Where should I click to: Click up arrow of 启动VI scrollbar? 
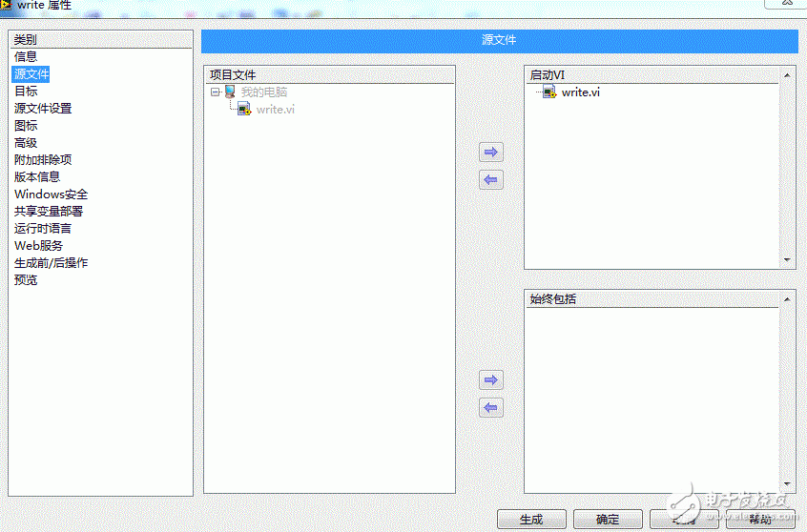click(787, 75)
